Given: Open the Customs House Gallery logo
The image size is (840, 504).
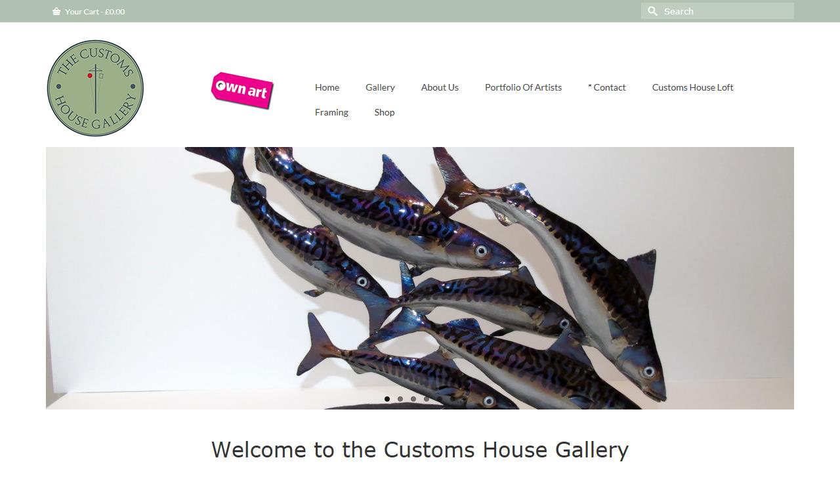Looking at the screenshot, I should (95, 88).
